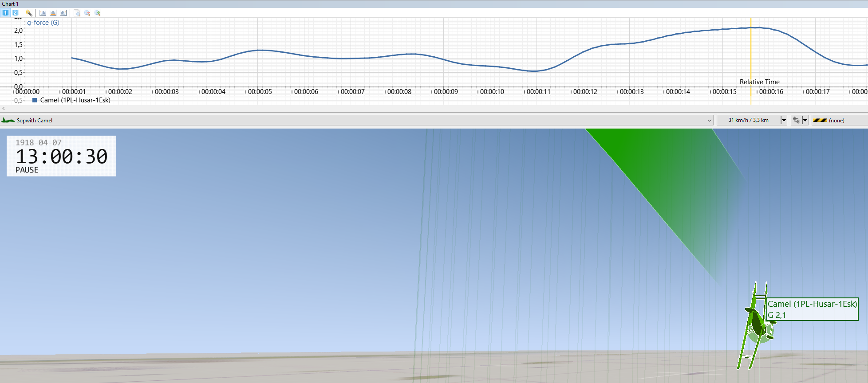The image size is (868, 383).
Task: Click the two-aircraft icon button
Action: (796, 120)
